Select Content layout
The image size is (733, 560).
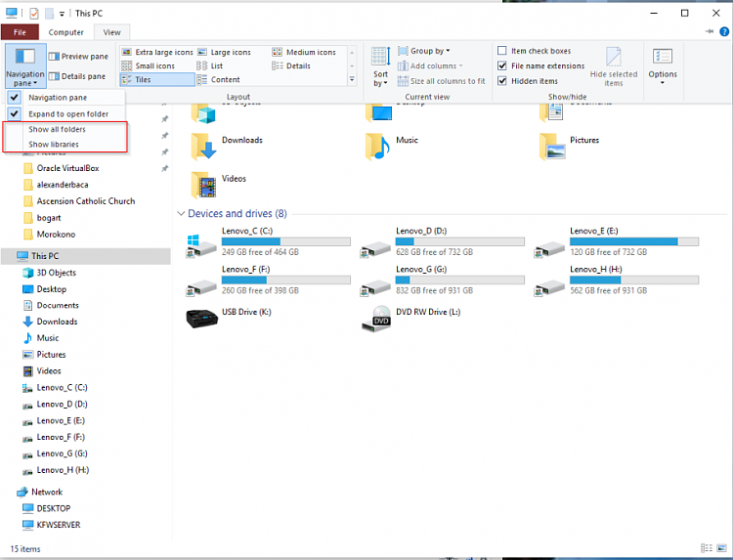[219, 79]
